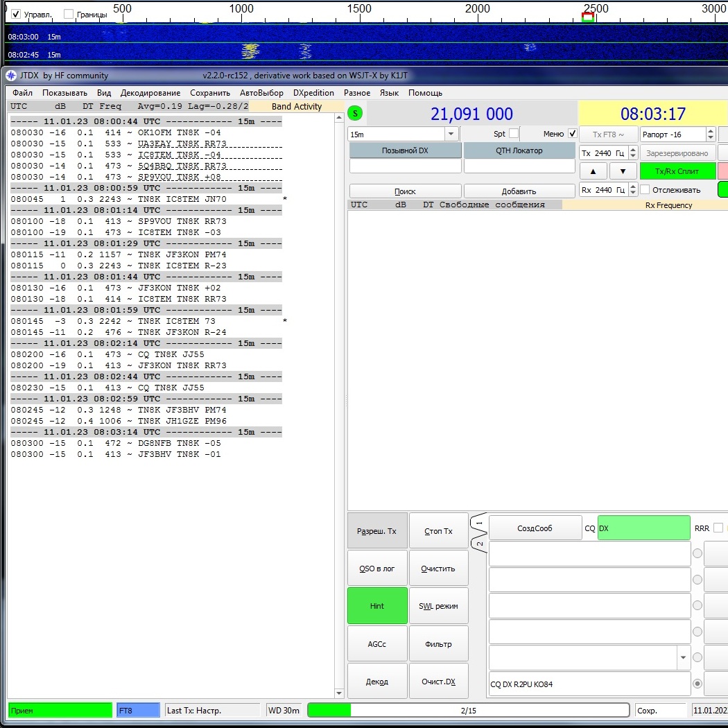Click the up arrow frequency button
This screenshot has height=728, width=728.
click(593, 171)
